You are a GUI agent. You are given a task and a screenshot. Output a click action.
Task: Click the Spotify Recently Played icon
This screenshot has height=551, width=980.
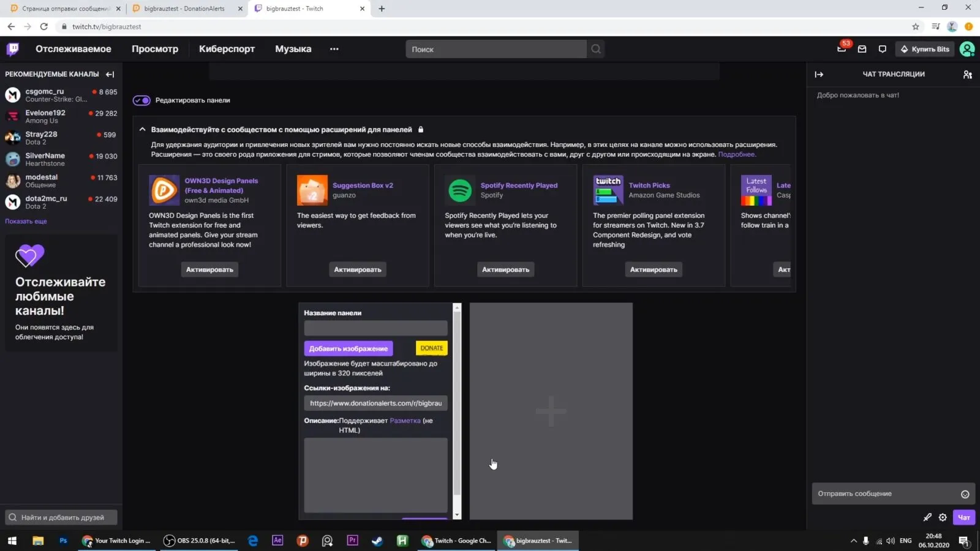(x=460, y=190)
